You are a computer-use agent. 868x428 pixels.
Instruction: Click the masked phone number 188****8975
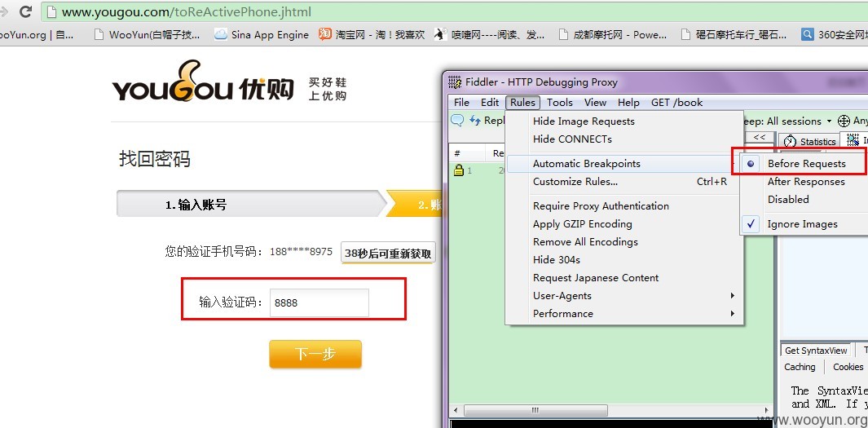coord(301,252)
